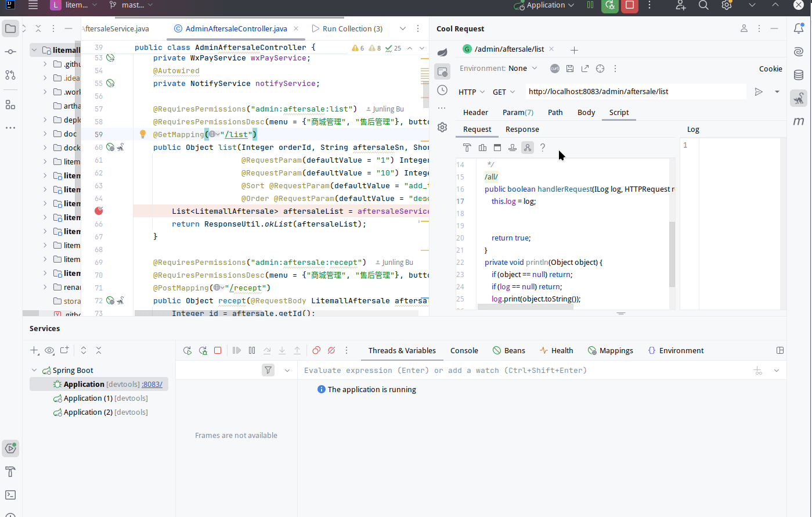Click the script hammer compile icon

click(467, 148)
